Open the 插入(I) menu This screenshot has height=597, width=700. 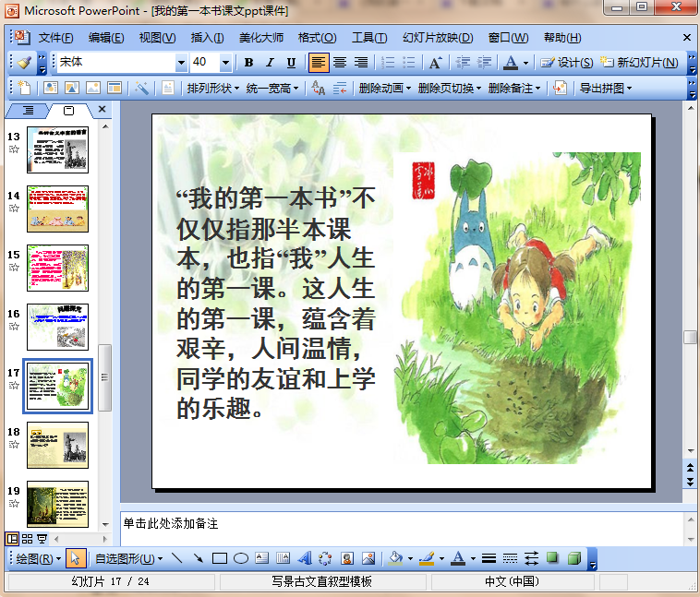[207, 38]
